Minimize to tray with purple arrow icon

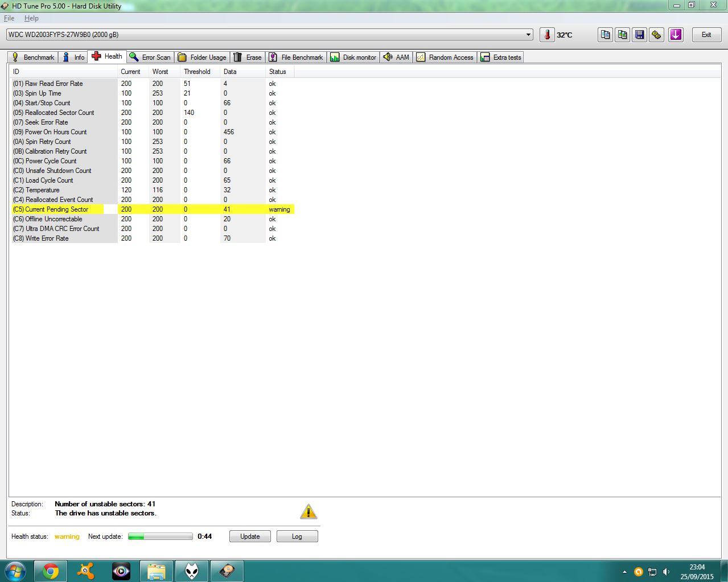point(676,35)
